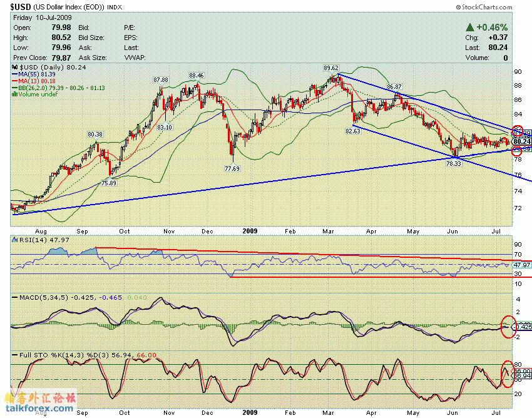Click the red MA(13) legend line swatch
Image resolution: width=532 pixels, height=418 pixels.
(x=15, y=81)
